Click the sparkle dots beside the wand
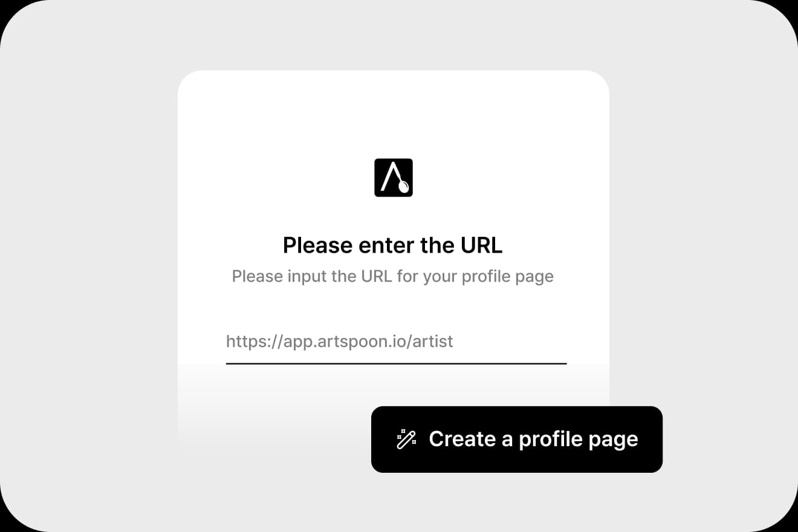Viewport: 798px width, 532px height. click(x=401, y=434)
